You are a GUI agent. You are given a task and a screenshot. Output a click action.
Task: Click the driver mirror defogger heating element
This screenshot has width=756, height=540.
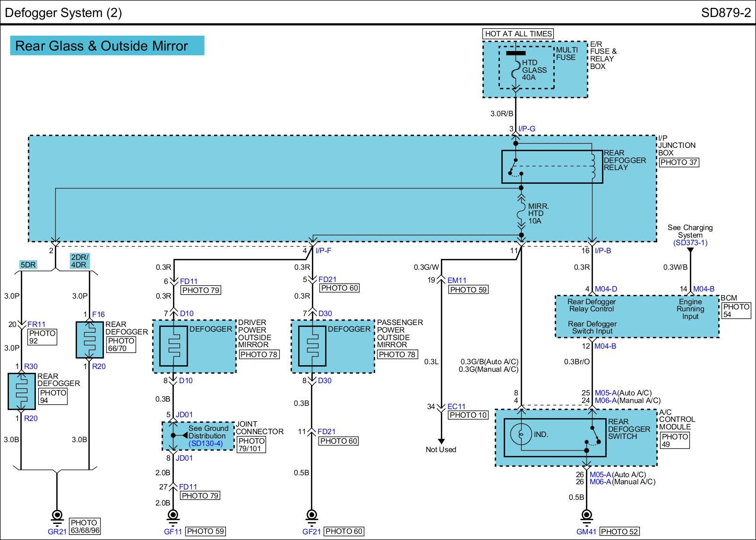pyautogui.click(x=173, y=346)
